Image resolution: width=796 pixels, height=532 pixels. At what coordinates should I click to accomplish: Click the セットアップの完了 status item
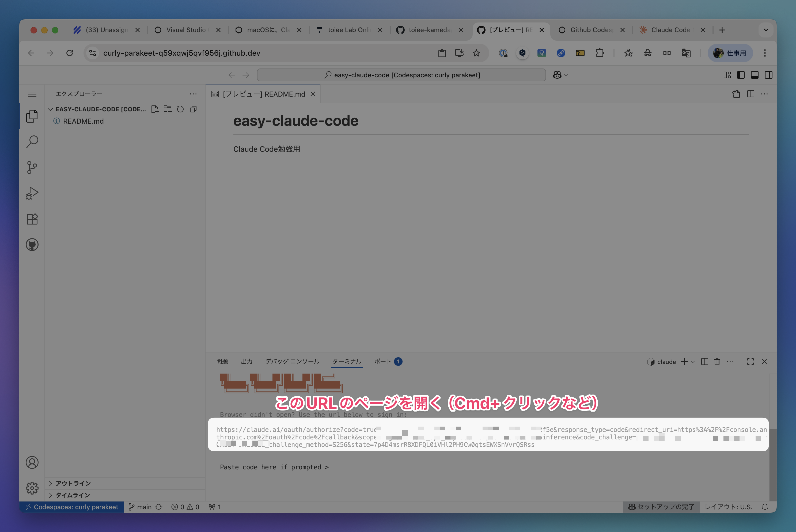(661, 507)
